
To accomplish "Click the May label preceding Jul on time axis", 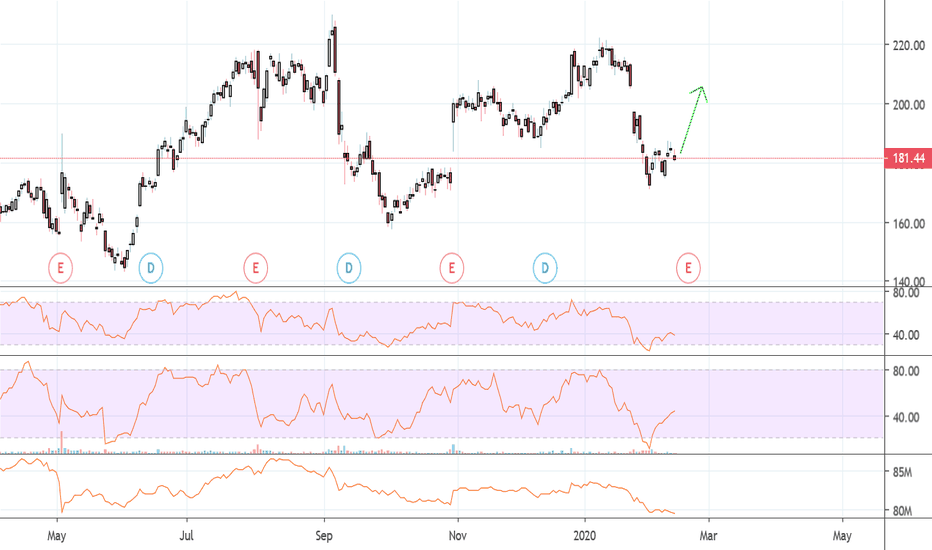I will click(x=56, y=536).
